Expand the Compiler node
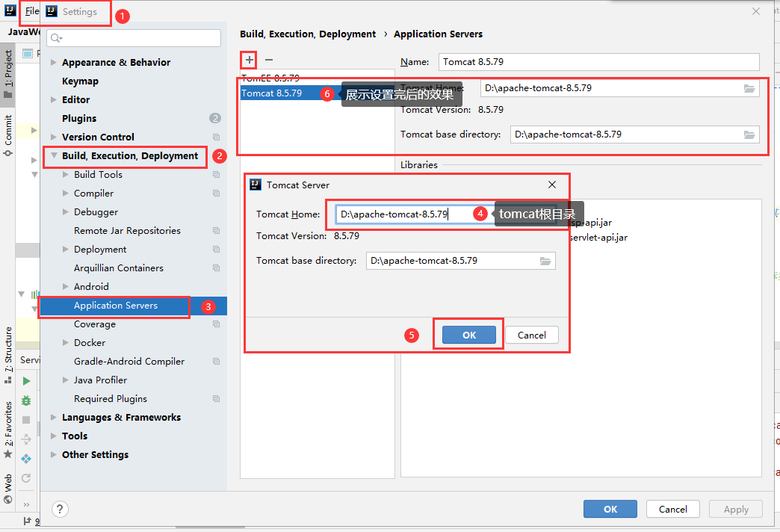Screen dimensions: 780x532 tap(65, 193)
